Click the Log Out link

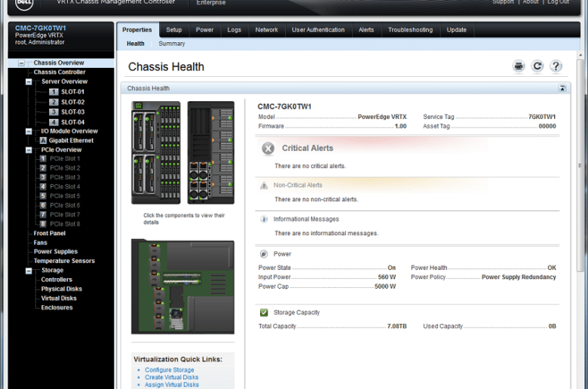pos(559,2)
